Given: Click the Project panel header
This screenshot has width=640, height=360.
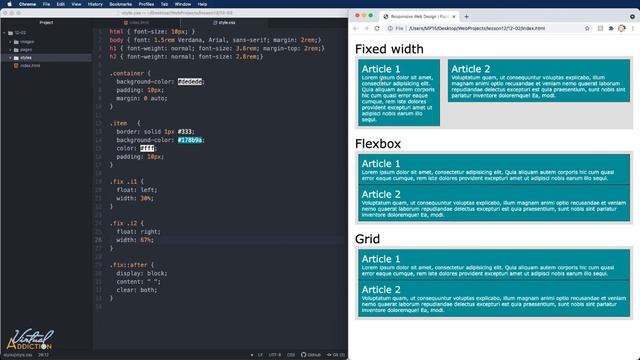Looking at the screenshot, I should (46, 23).
